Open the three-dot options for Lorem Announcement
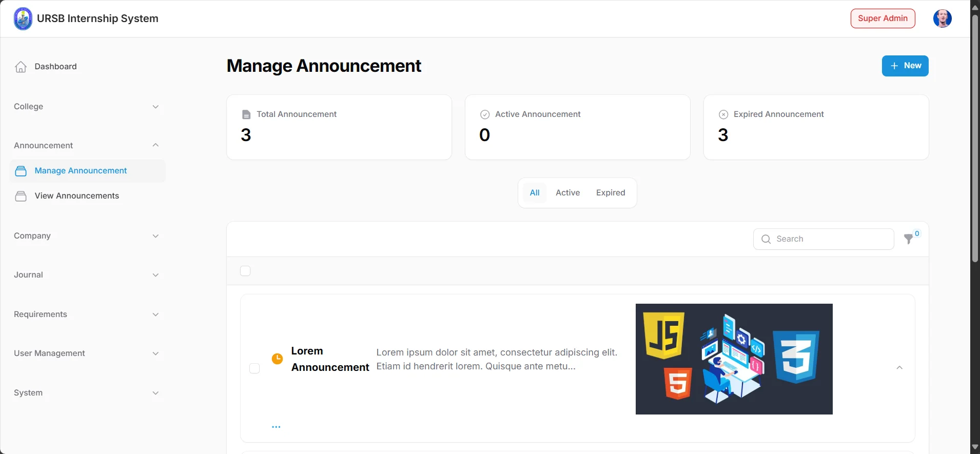This screenshot has height=454, width=980. pos(276,427)
